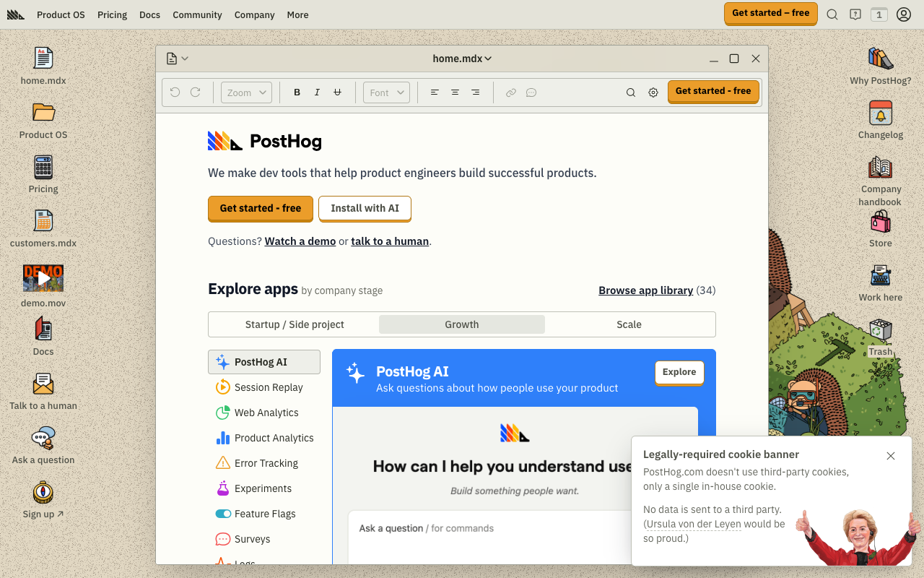Open the Community menu in the top nav
Screen dimensions: 924x578
tap(197, 14)
